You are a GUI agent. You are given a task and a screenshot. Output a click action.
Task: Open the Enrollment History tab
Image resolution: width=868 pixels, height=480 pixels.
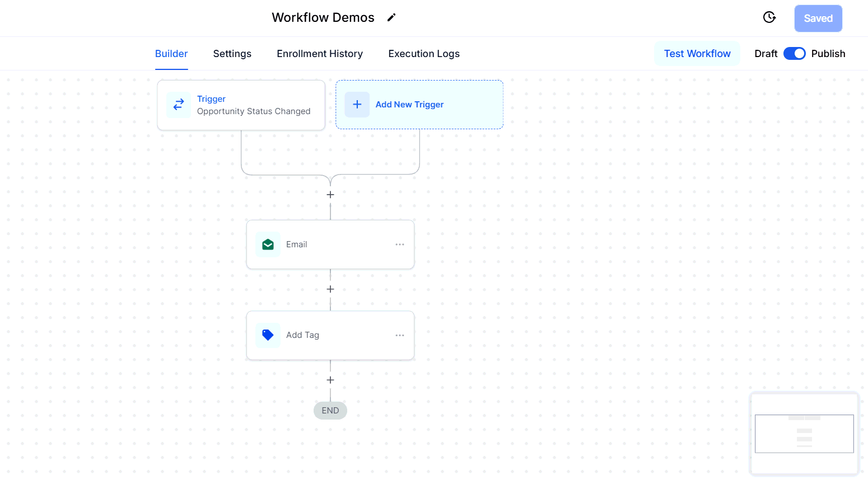click(x=319, y=53)
